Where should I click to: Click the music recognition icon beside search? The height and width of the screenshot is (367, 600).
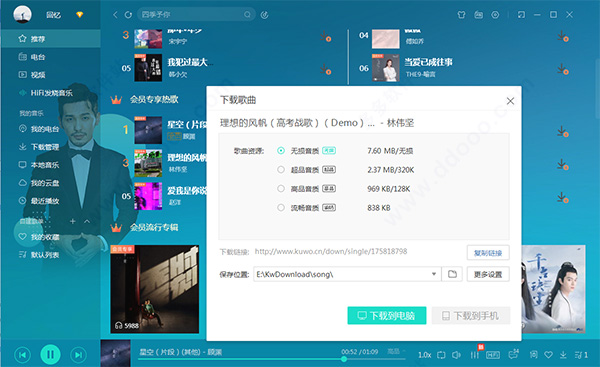coord(264,15)
